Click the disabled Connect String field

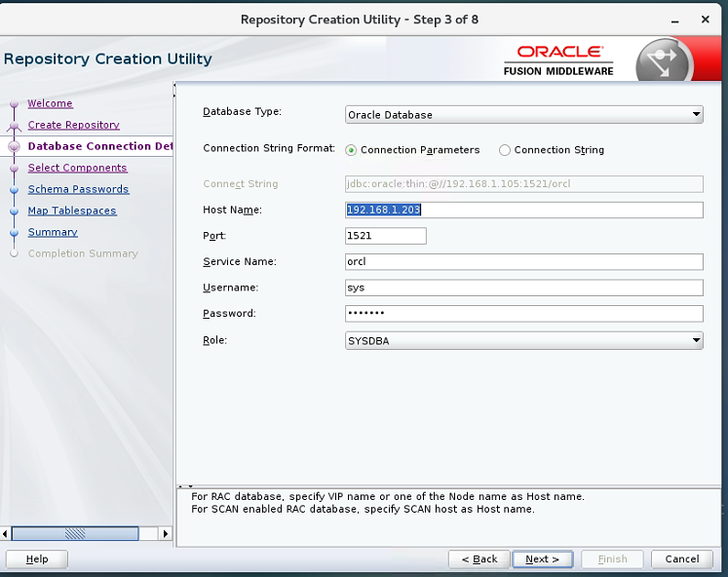523,184
